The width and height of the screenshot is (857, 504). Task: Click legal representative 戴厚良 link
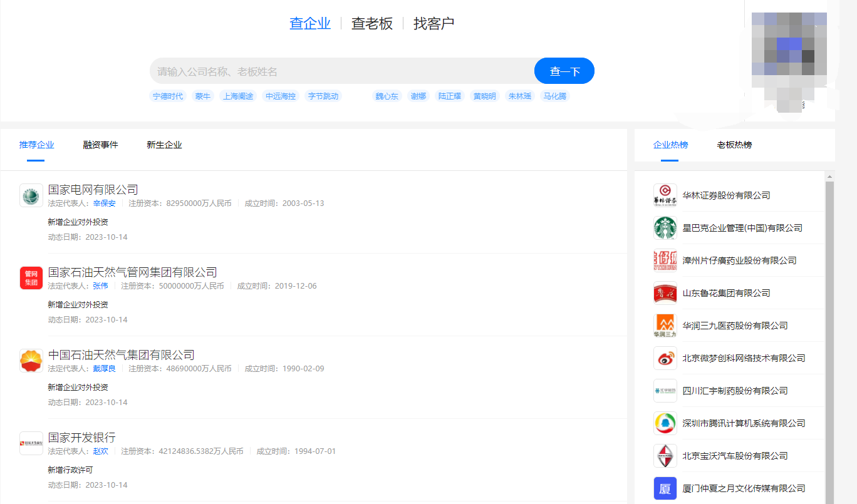coord(105,369)
